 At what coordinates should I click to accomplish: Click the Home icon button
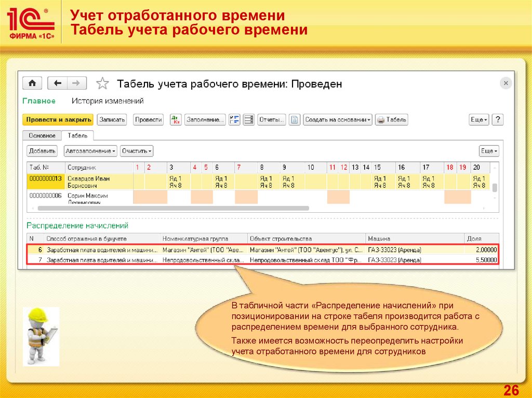pyautogui.click(x=32, y=84)
